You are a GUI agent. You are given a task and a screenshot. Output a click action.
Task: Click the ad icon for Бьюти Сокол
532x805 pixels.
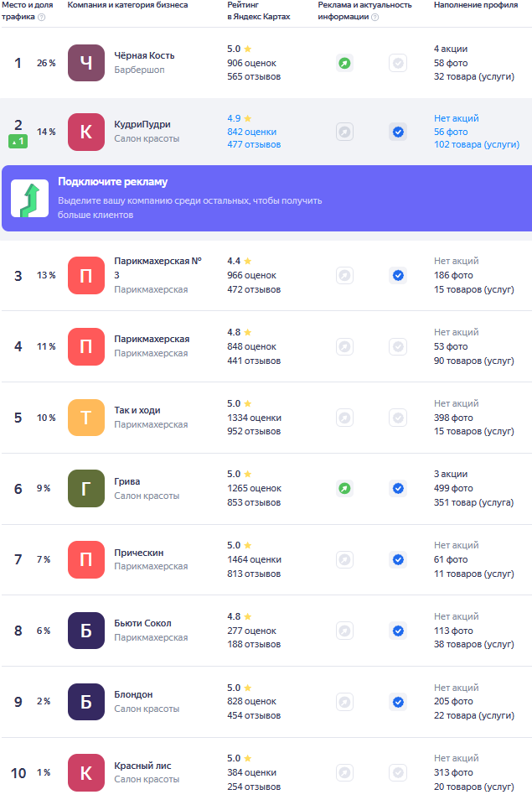[344, 631]
